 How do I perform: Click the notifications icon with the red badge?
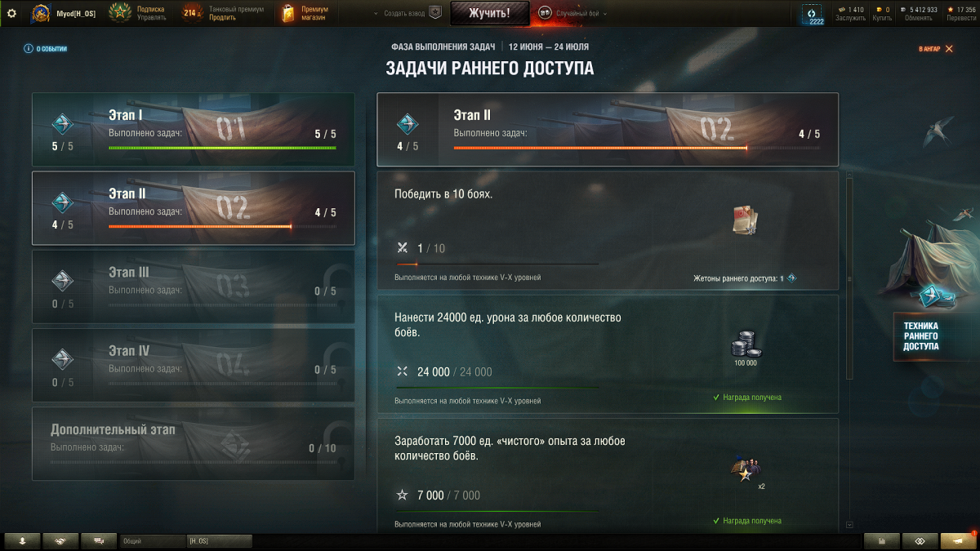pyautogui.click(x=958, y=540)
